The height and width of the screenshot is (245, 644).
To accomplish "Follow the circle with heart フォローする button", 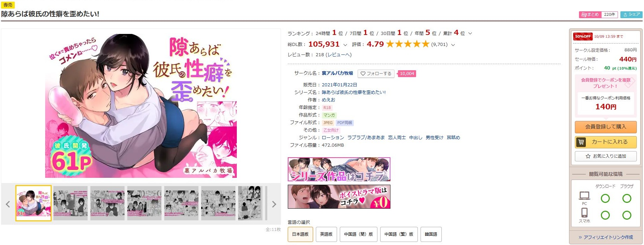I will point(376,74).
